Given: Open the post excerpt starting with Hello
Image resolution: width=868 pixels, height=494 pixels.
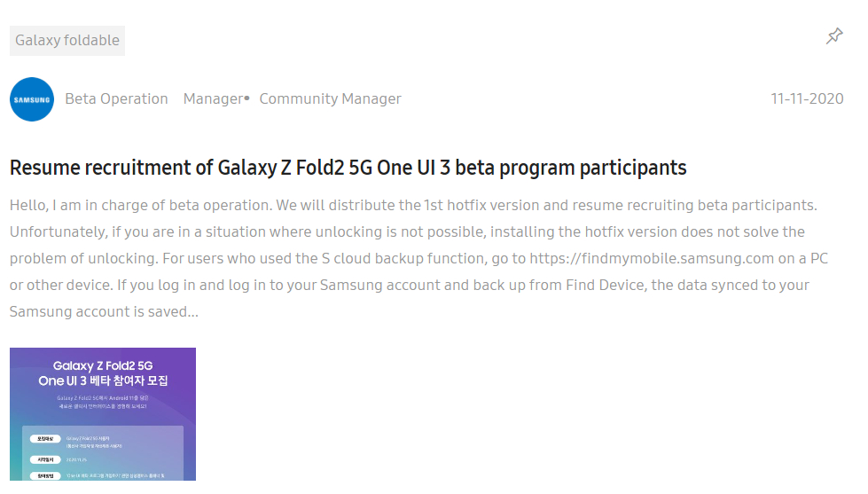Looking at the screenshot, I should point(419,258).
